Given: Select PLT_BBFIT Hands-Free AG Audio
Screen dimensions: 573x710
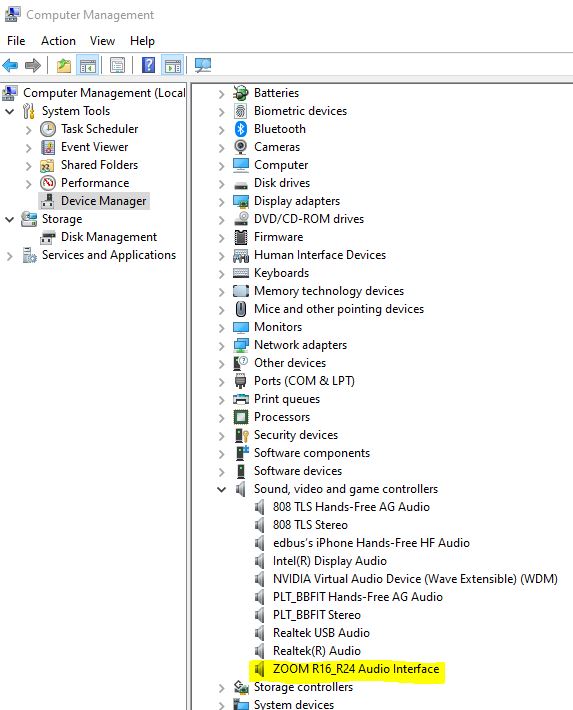Looking at the screenshot, I should pos(357,597).
